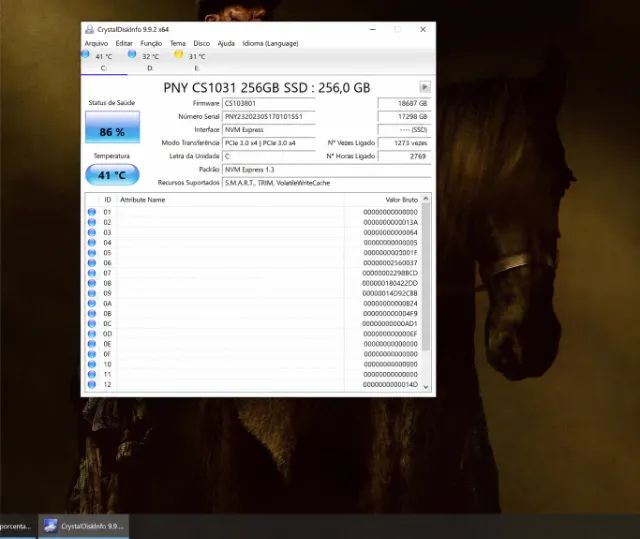Screen dimensions: 640x539
Task: Click the blue status icon for attribute 07
Action: tap(92, 273)
